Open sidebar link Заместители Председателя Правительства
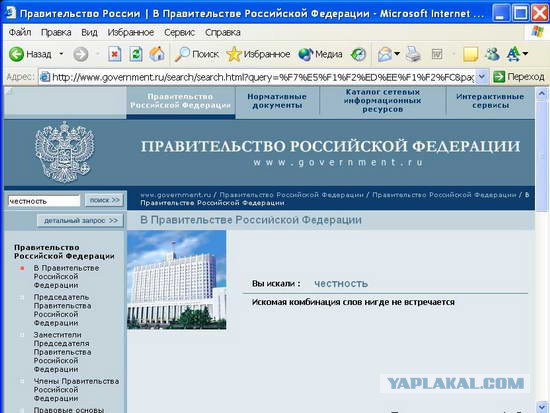Image resolution: width=550 pixels, height=413 pixels. [62, 352]
